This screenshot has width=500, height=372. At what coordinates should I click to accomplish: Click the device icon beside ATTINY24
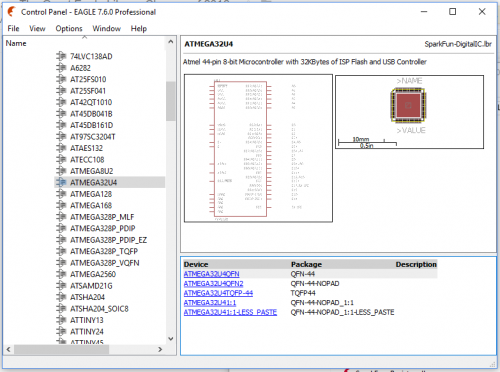point(61,331)
